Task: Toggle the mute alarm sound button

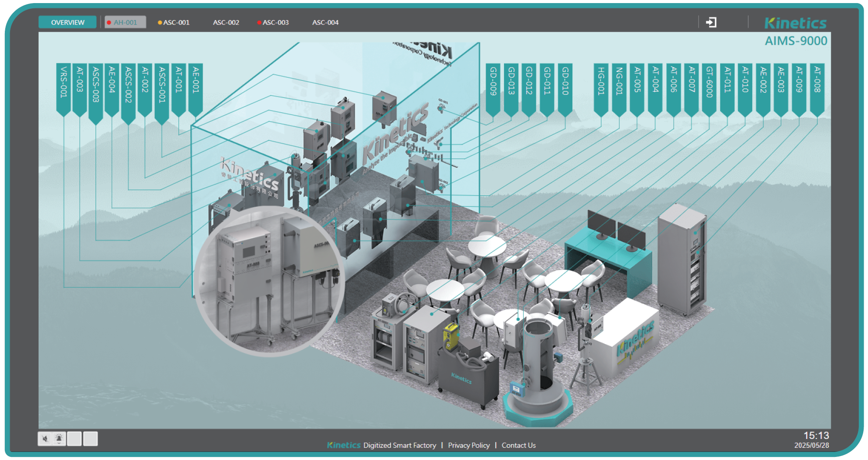Action: coord(44,438)
